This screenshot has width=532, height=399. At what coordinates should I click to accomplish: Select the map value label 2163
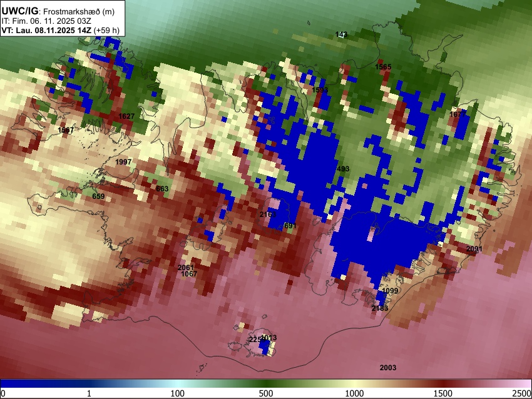[268, 215]
